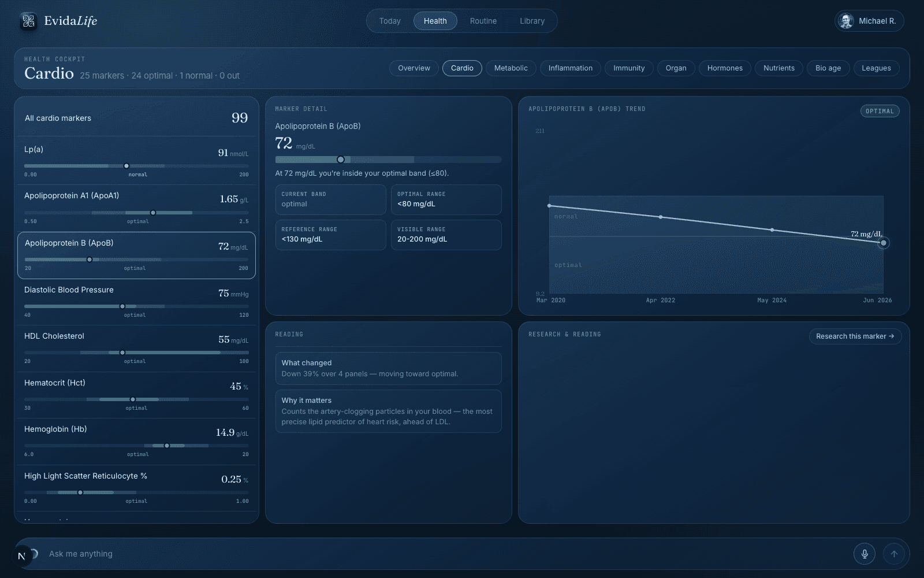Select the HDL Cholesterol marker row

tap(136, 349)
